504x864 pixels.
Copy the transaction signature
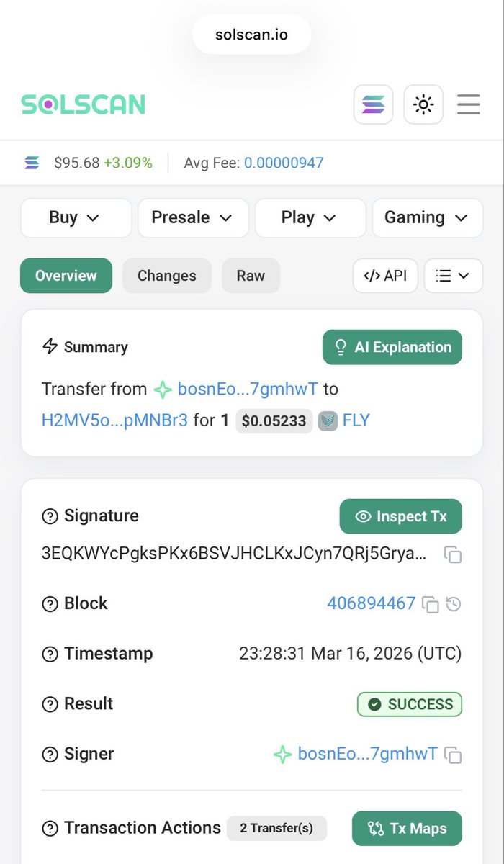453,554
